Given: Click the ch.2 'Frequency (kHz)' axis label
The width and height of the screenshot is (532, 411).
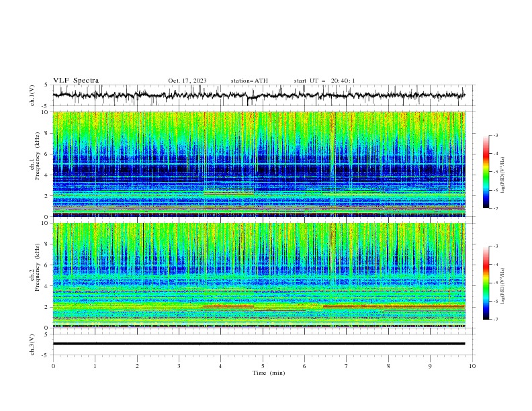Looking at the screenshot, I should click(x=38, y=267).
